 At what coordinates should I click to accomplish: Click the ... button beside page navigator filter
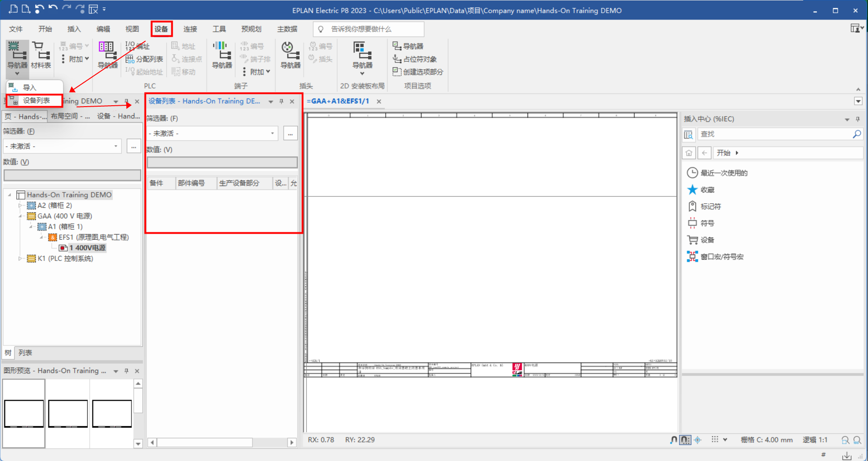(x=133, y=146)
